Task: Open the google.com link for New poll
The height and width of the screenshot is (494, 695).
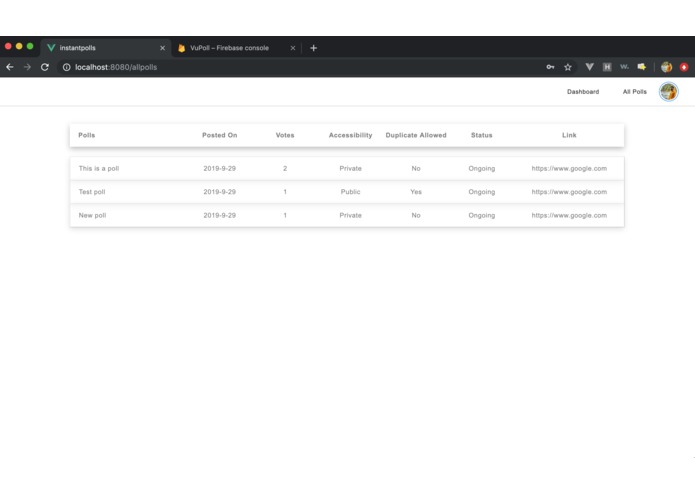Action: point(569,215)
